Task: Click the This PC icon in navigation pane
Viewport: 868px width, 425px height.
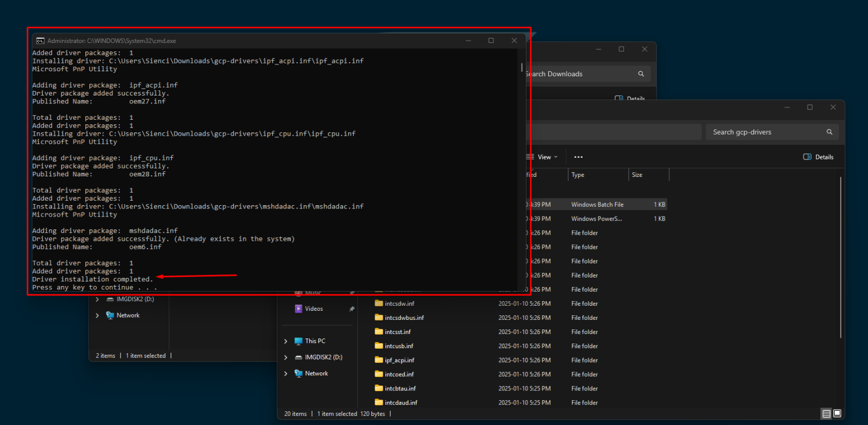Action: pyautogui.click(x=298, y=341)
